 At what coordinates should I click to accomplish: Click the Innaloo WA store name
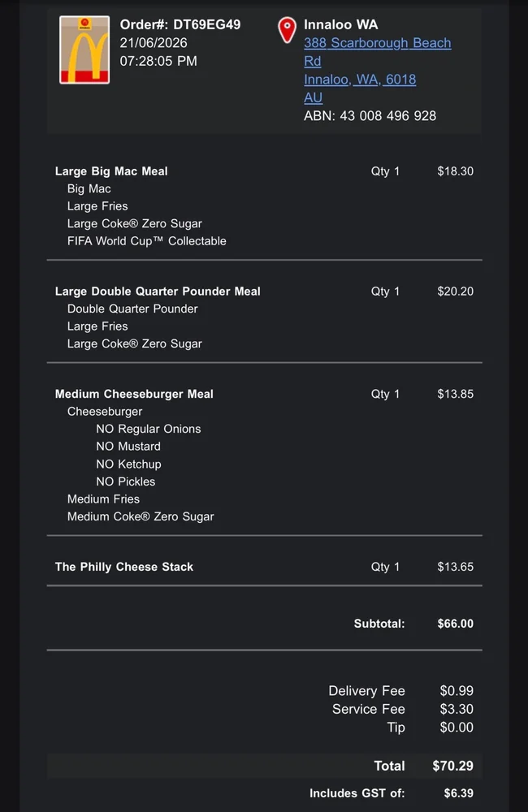click(341, 24)
